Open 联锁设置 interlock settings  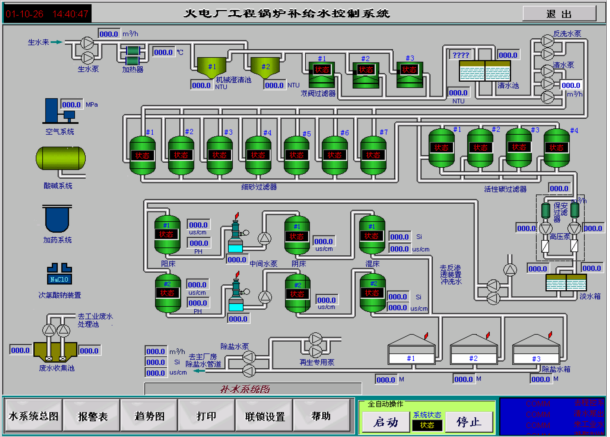coord(265,415)
